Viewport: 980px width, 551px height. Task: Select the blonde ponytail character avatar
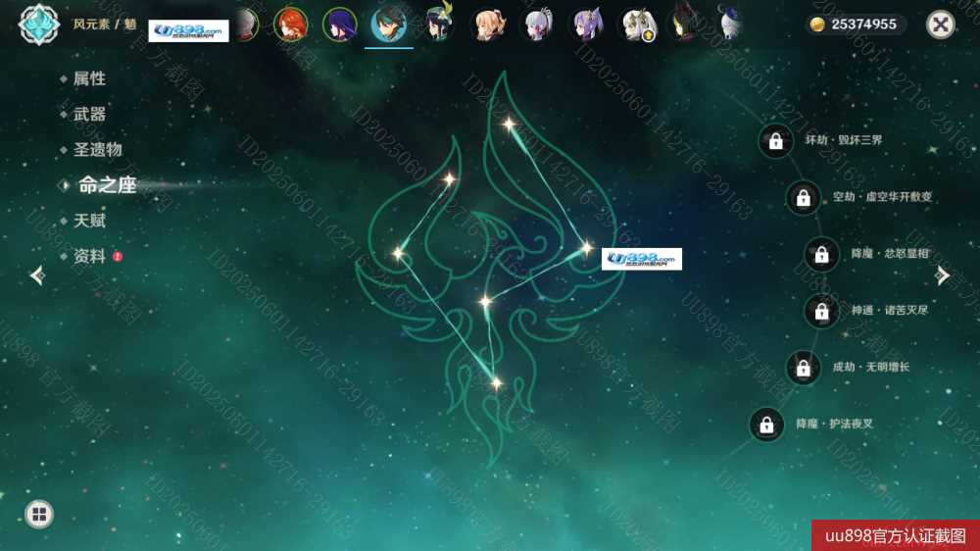point(488,25)
